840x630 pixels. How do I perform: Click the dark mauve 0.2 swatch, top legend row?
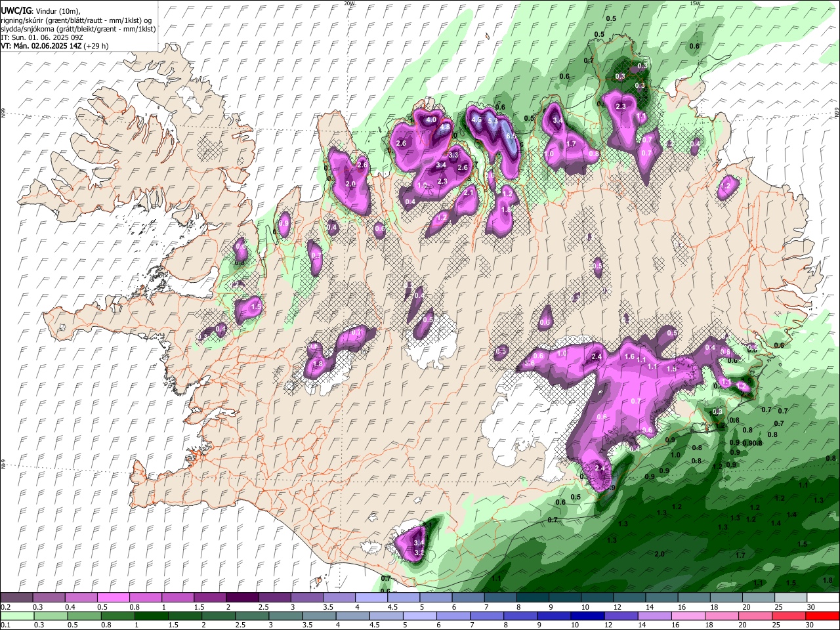tap(16, 597)
